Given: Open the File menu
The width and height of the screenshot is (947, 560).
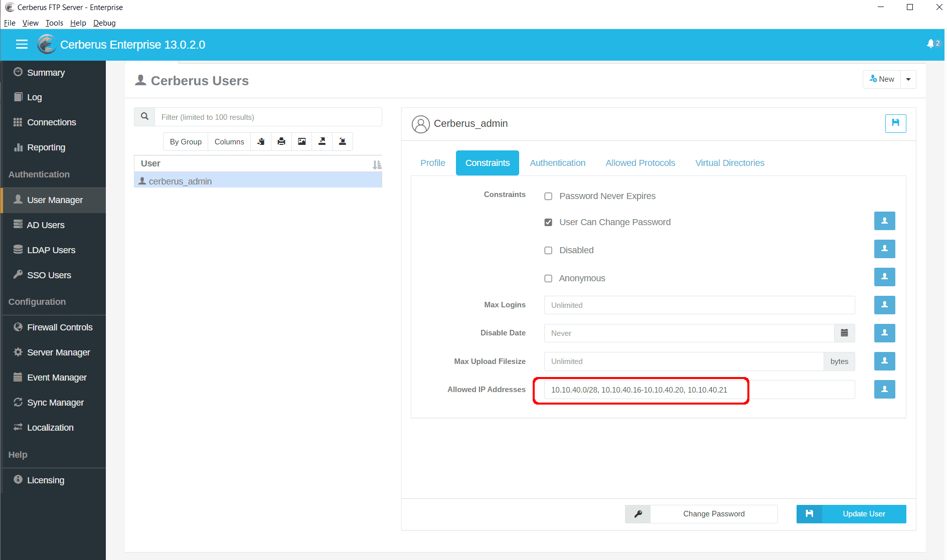Looking at the screenshot, I should pyautogui.click(x=10, y=23).
